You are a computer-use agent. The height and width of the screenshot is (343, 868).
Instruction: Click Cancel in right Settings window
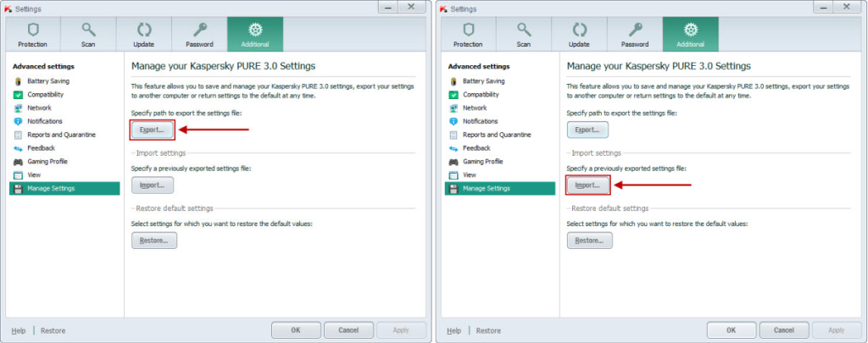tap(784, 330)
